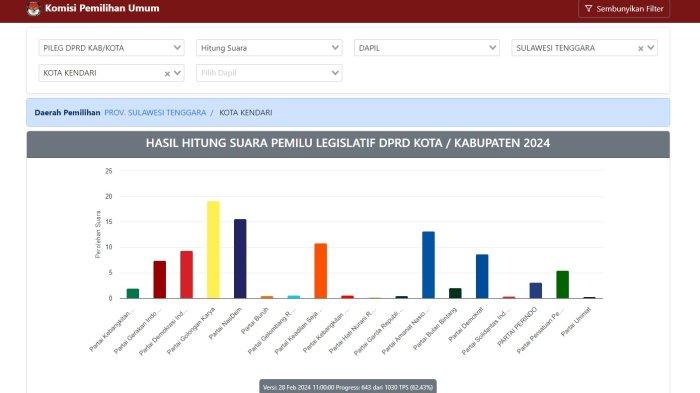Click the Partai Bulan Bintang axis label

pos(435,328)
